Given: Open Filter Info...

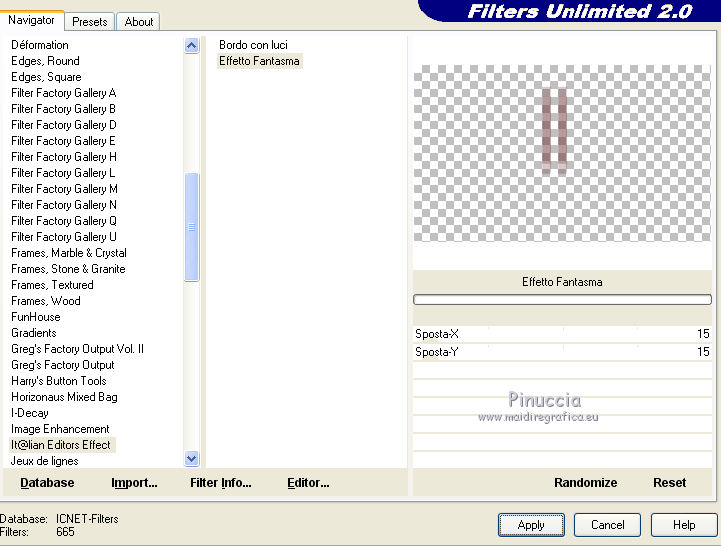Looking at the screenshot, I should [221, 483].
